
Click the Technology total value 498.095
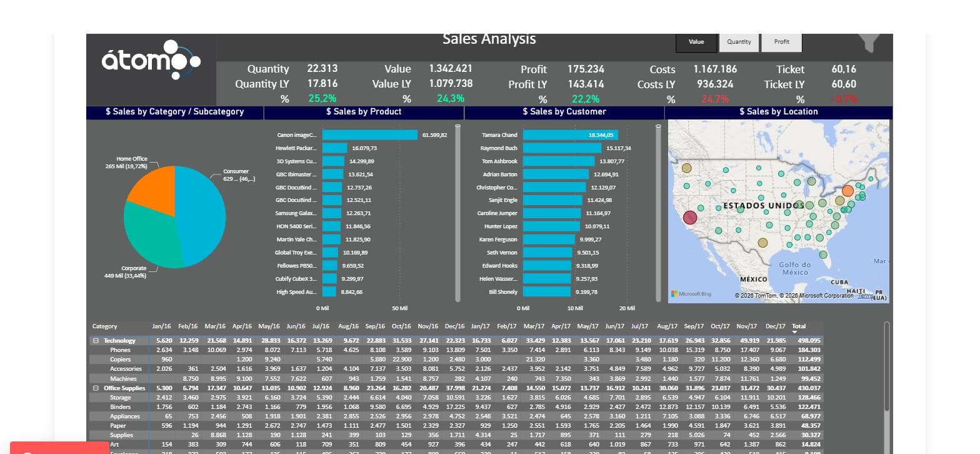coord(809,341)
